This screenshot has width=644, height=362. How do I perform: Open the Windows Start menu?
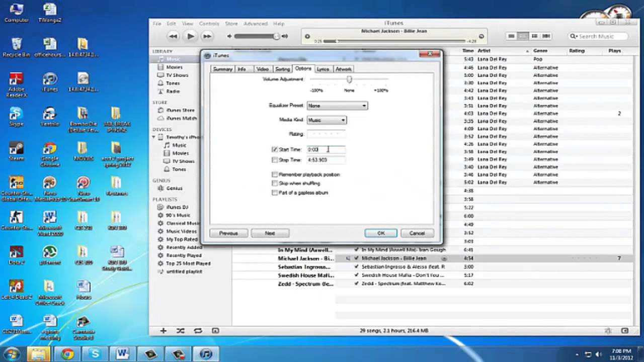click(x=12, y=353)
